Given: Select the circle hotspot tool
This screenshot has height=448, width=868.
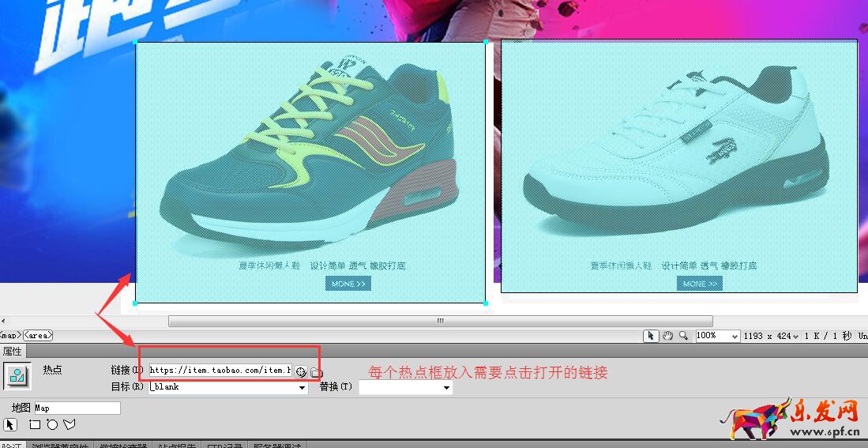Looking at the screenshot, I should [52, 424].
